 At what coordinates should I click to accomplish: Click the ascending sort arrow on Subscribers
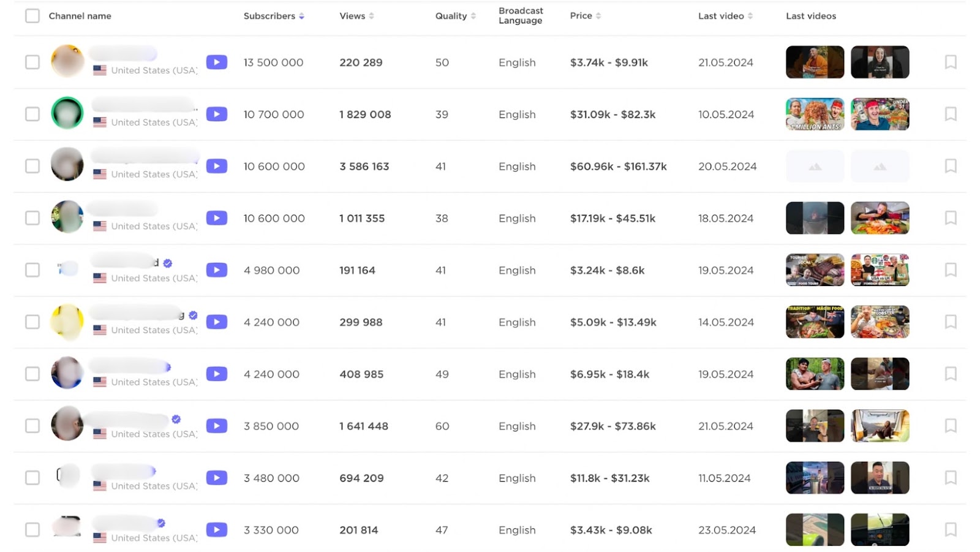[301, 14]
